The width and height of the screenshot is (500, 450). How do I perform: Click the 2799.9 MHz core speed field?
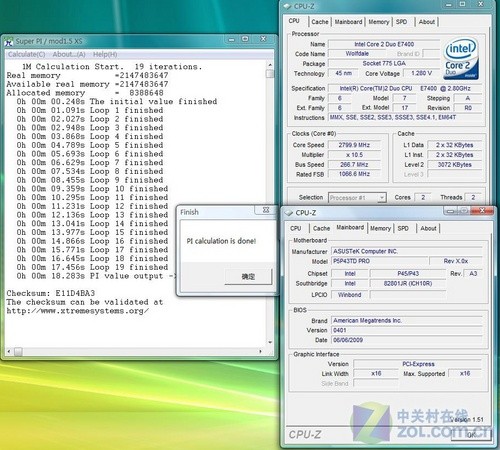(x=354, y=145)
